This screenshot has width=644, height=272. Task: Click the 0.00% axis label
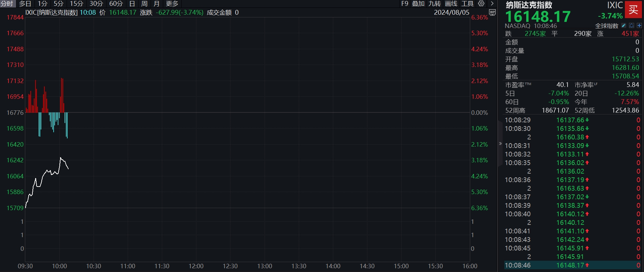coord(479,113)
